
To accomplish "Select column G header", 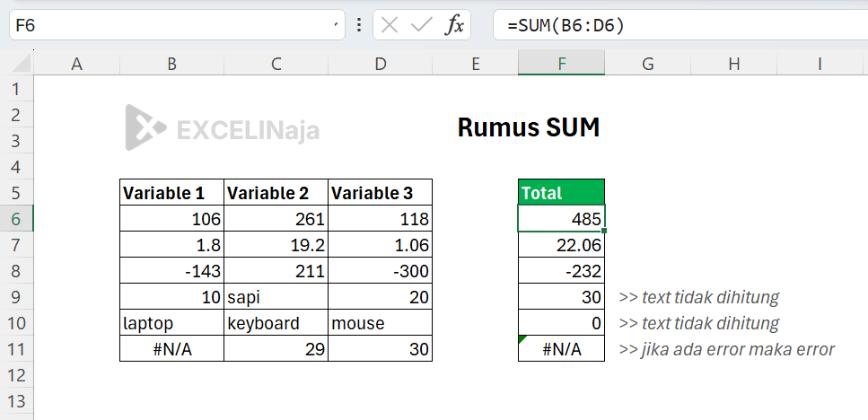I will [x=648, y=65].
